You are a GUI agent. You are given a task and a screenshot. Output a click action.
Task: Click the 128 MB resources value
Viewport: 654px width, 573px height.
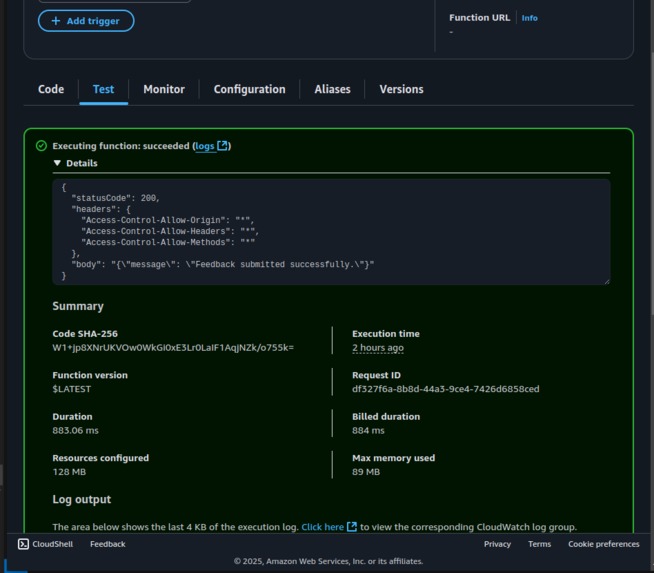click(x=69, y=472)
